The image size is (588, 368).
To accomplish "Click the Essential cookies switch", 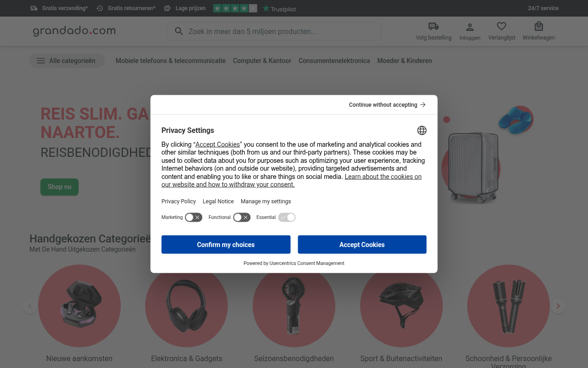I will [x=287, y=217].
